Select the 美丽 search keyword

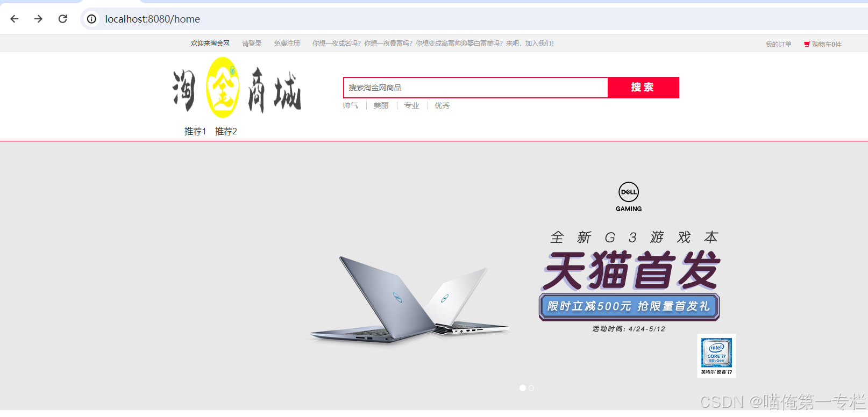pyautogui.click(x=381, y=105)
